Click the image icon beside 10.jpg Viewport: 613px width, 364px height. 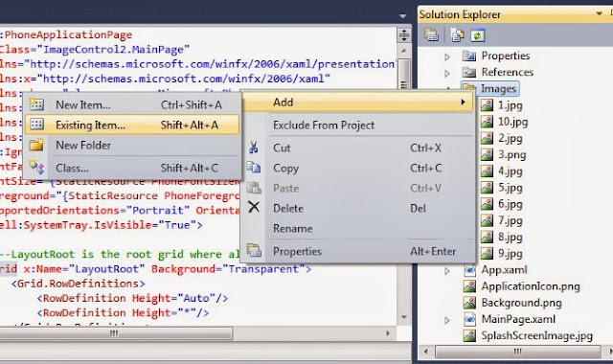[x=487, y=122]
